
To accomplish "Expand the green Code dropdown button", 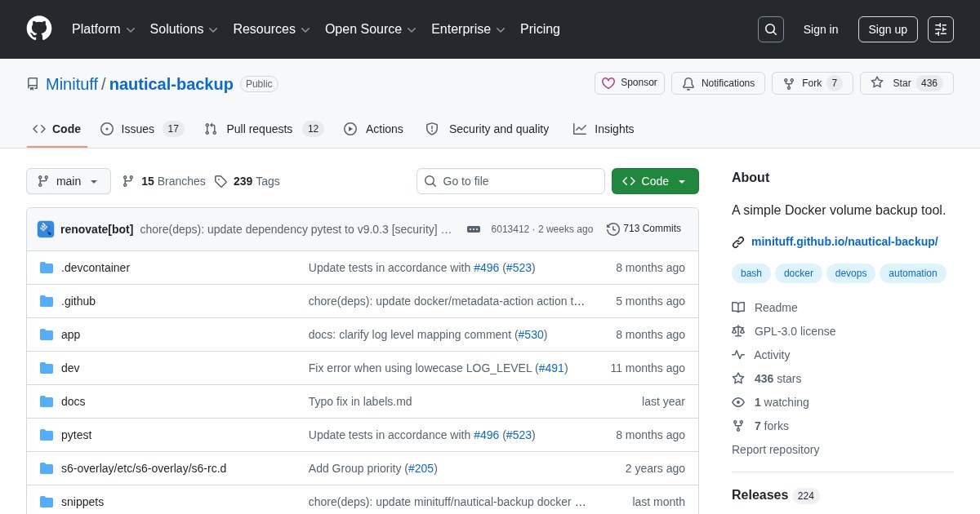I will pyautogui.click(x=655, y=181).
